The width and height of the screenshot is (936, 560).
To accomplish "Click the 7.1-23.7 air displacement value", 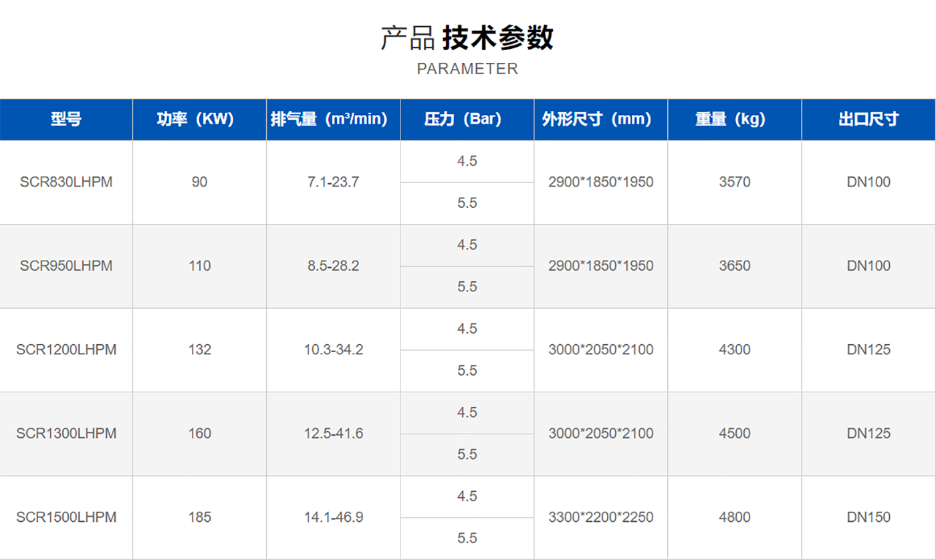I will pos(333,182).
